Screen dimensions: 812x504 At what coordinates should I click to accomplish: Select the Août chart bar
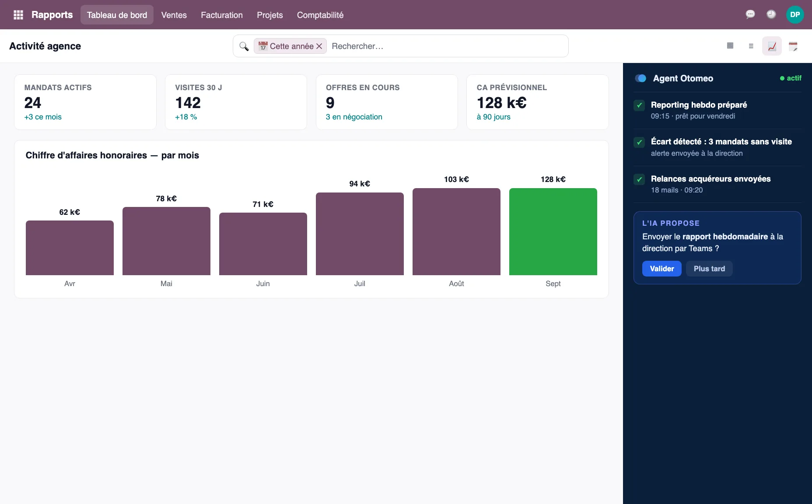click(456, 231)
